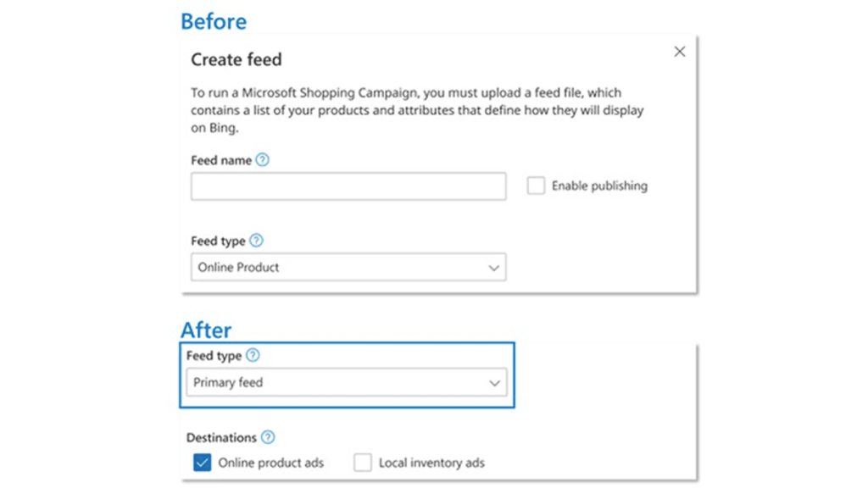Click the Before section heading

pyautogui.click(x=213, y=20)
